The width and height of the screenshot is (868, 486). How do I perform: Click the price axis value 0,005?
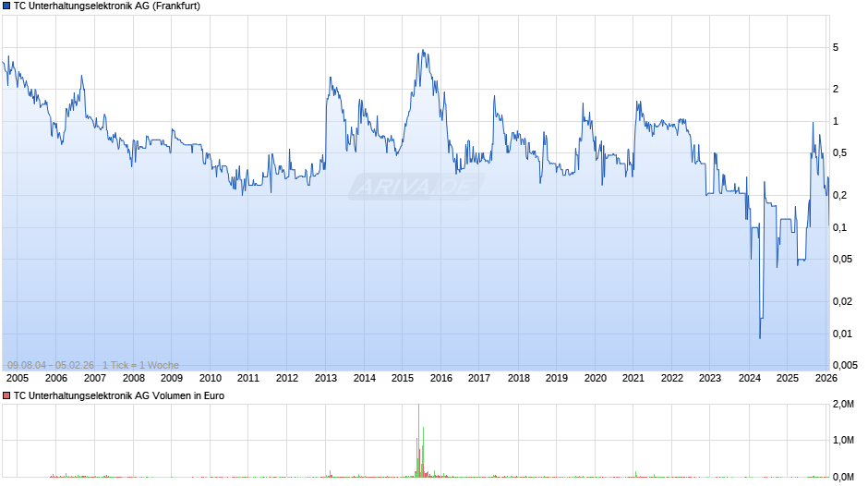coord(845,365)
